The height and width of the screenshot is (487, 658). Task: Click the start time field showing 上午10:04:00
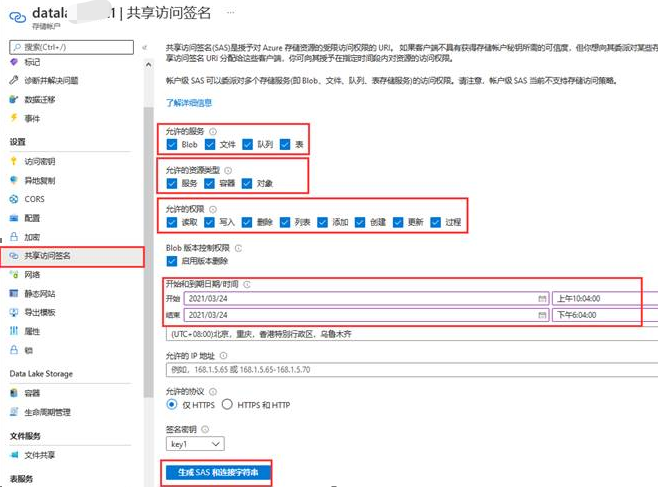tap(595, 299)
